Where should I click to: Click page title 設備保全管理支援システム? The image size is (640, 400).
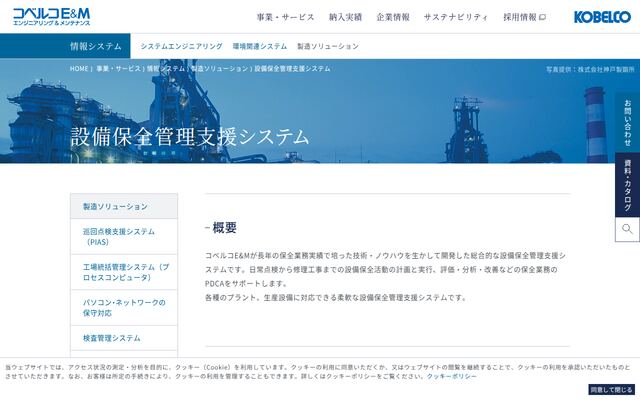pyautogui.click(x=190, y=136)
